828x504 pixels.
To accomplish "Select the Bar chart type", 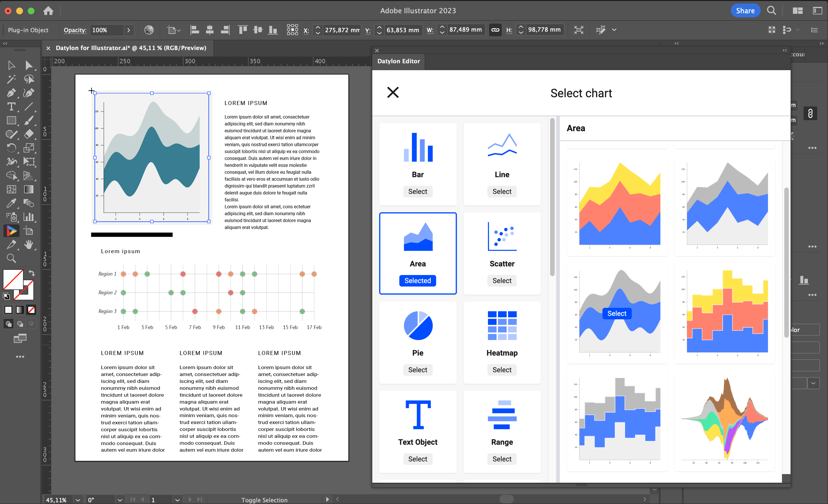I will coord(417,192).
